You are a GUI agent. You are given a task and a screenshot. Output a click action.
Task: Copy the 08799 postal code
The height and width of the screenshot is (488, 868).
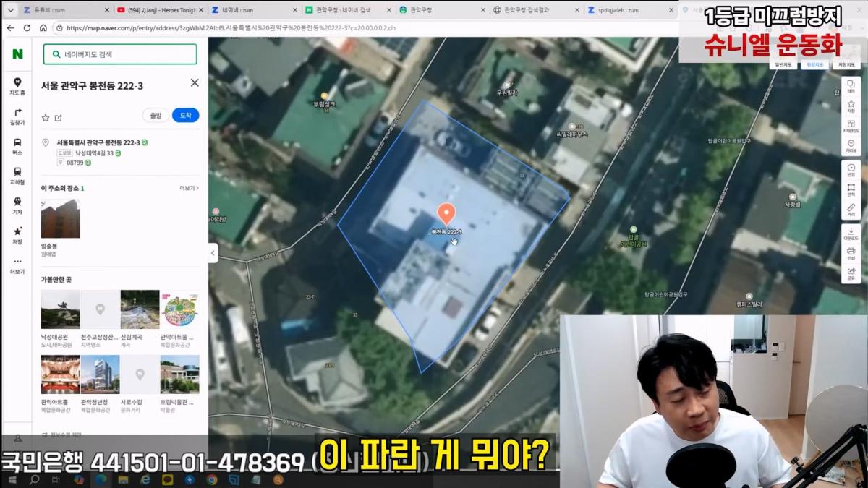click(x=88, y=163)
